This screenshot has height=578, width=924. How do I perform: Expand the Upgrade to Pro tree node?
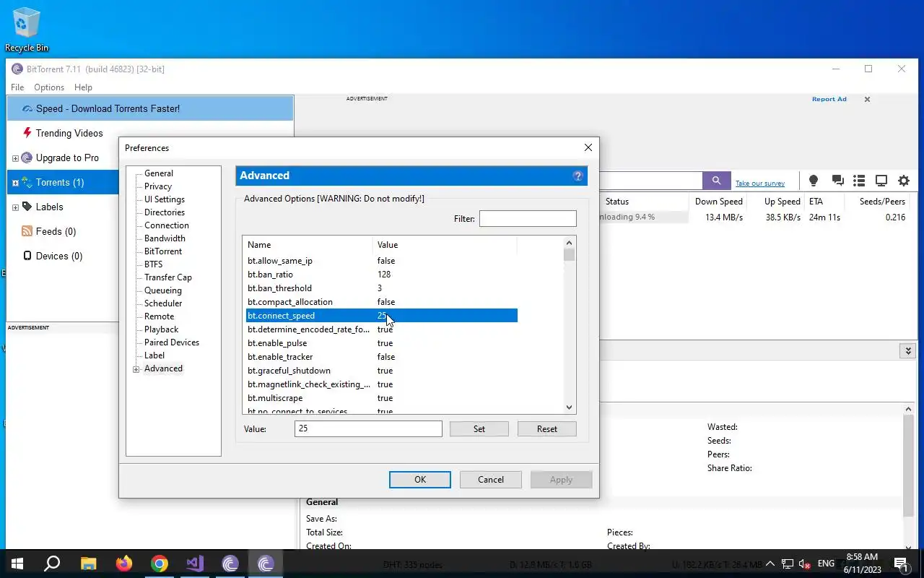pos(15,158)
